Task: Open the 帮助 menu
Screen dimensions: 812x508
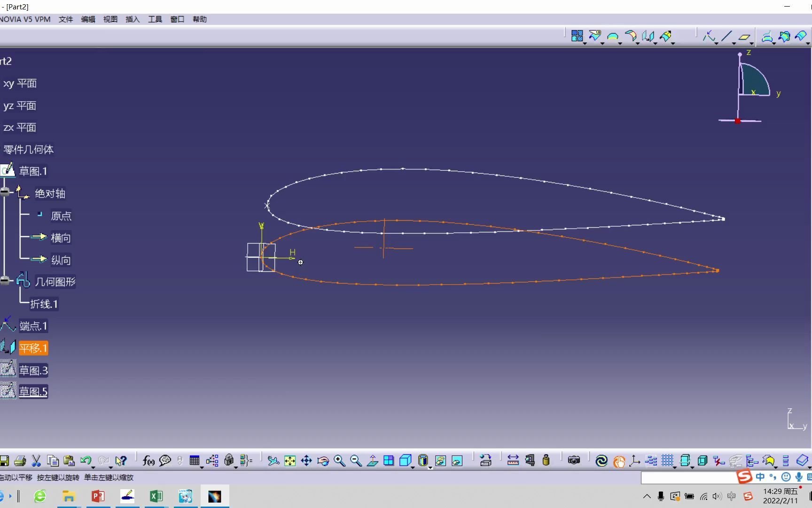Action: [x=200, y=19]
